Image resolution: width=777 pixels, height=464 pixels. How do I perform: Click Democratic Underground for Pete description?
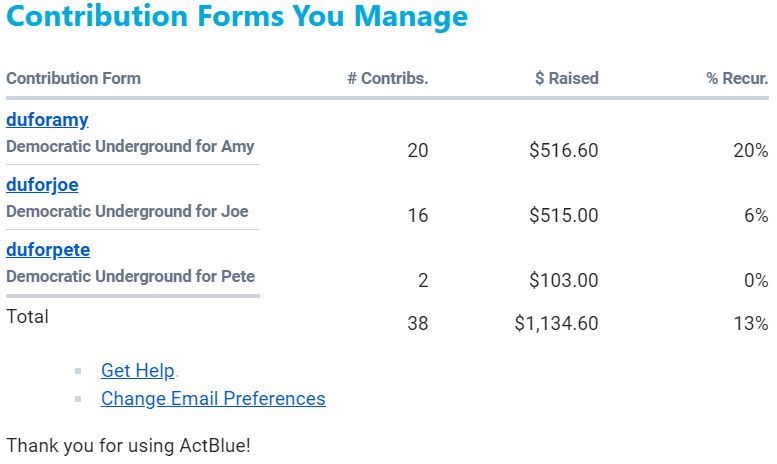(x=130, y=276)
